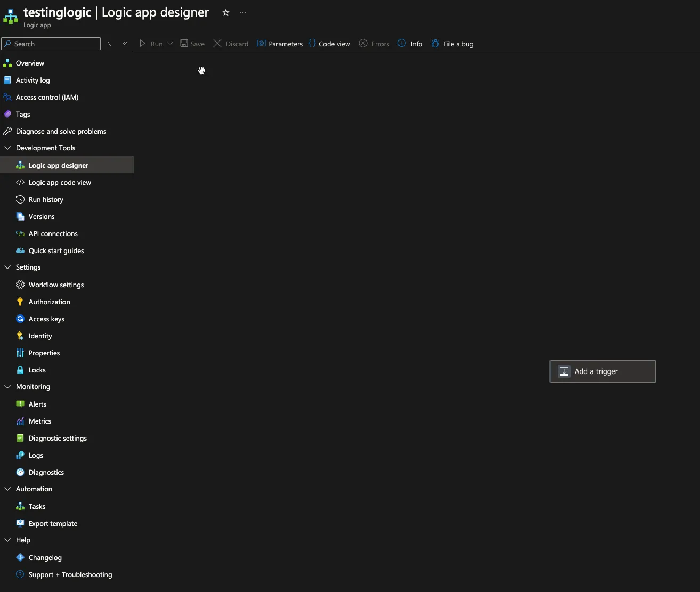Switch to Code view from toolbar
This screenshot has height=592, width=700.
[x=329, y=44]
